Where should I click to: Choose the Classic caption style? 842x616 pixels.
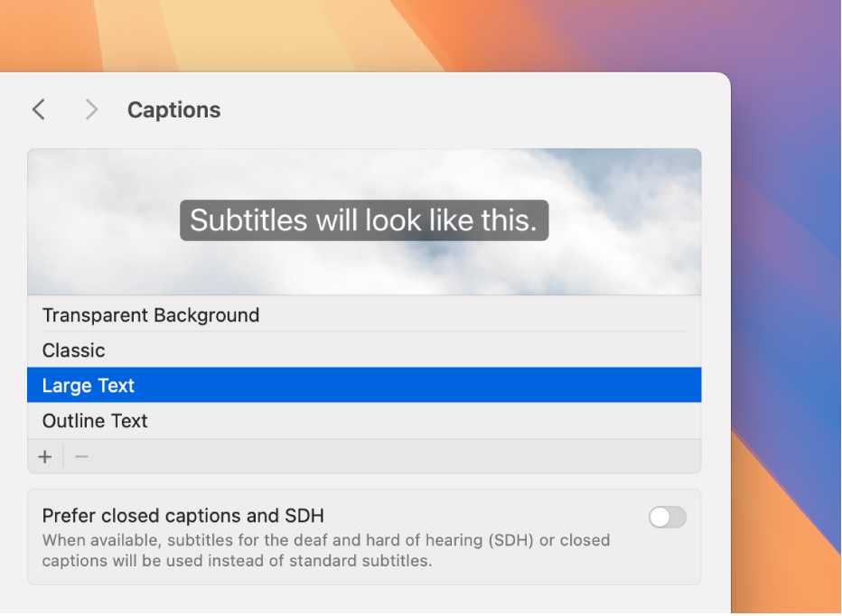74,350
